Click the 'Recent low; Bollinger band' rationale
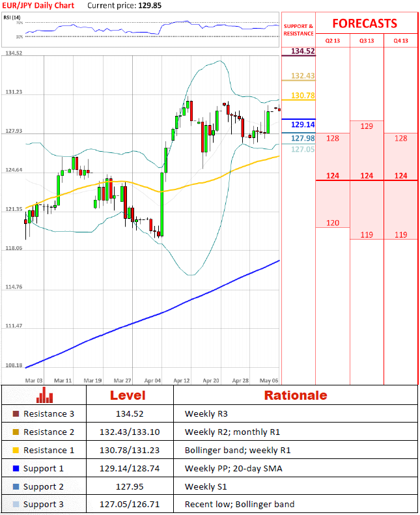The image size is (420, 515). click(x=240, y=505)
